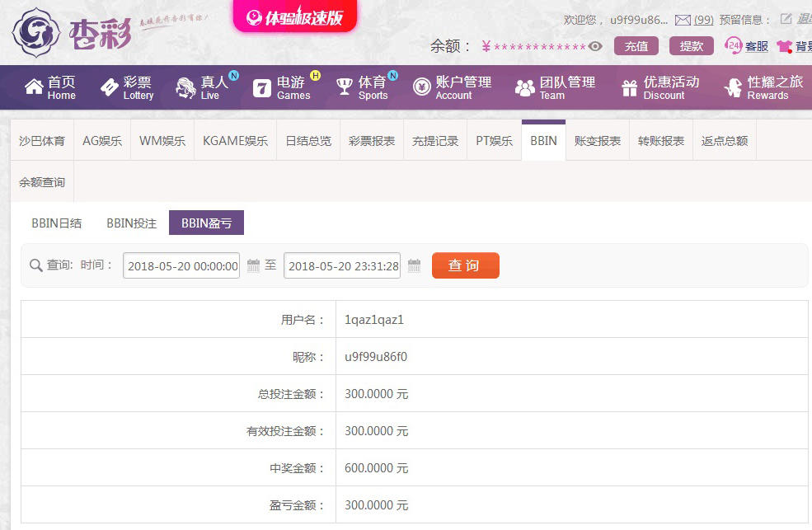Click the start time input field
This screenshot has width=812, height=530.
coord(181,265)
